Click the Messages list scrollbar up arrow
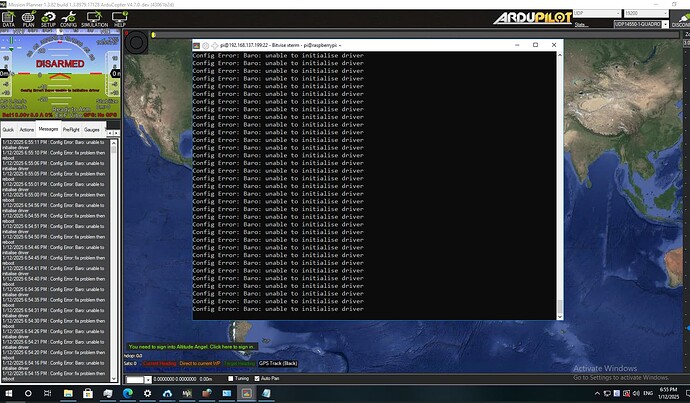Screen dimensions: 690x403 point(114,143)
